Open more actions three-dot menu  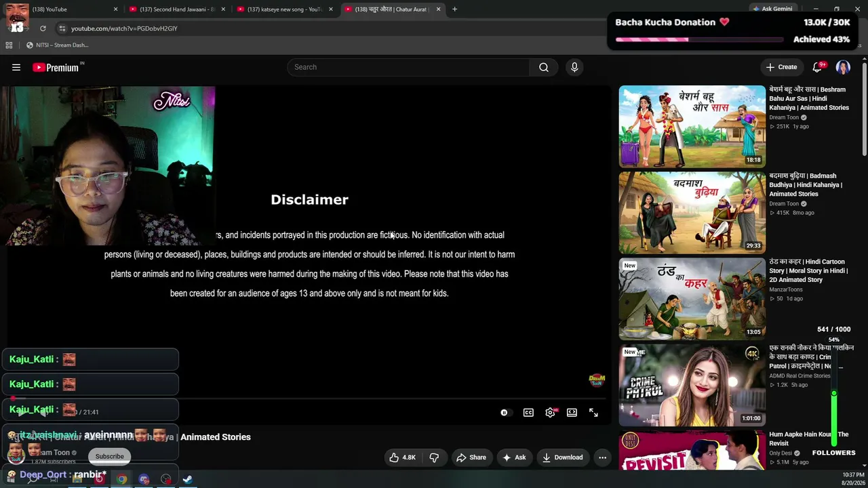(x=602, y=457)
